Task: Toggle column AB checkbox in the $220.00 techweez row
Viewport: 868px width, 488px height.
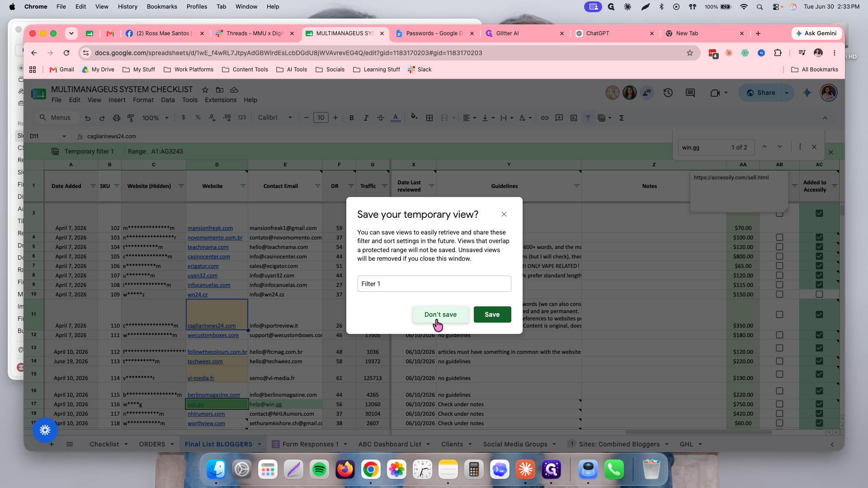Action: [779, 361]
